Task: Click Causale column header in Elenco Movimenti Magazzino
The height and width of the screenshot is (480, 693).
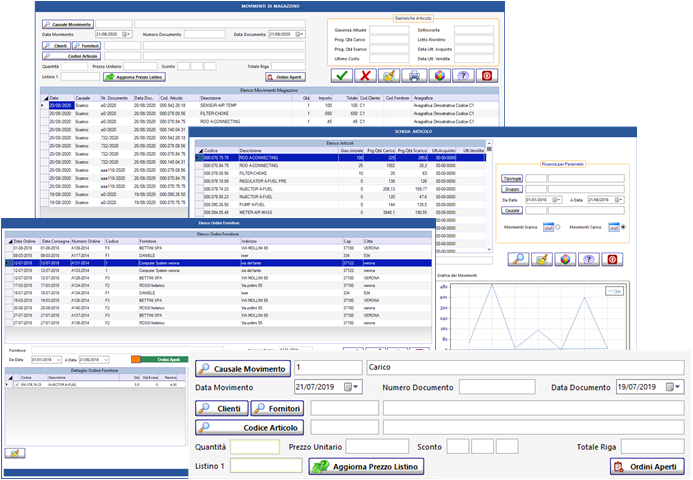Action: click(87, 98)
